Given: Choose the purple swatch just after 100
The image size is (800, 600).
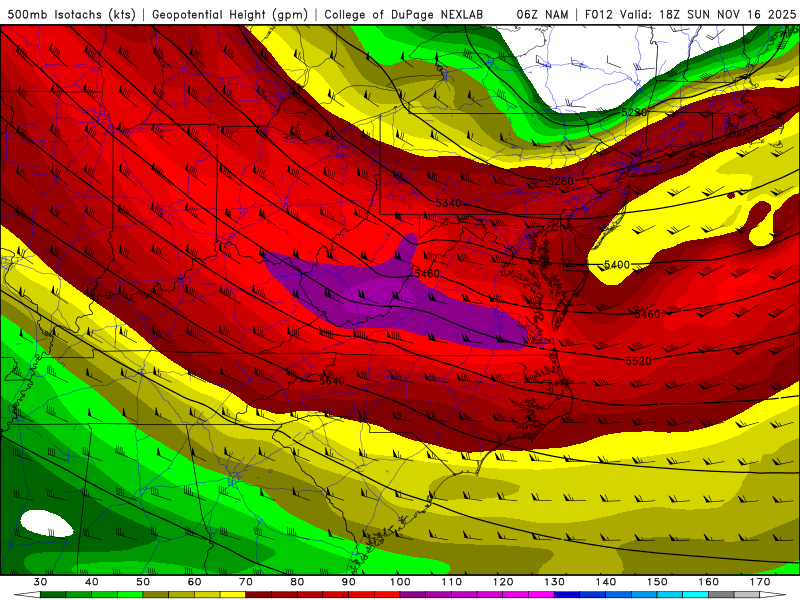Looking at the screenshot, I should point(413,595).
